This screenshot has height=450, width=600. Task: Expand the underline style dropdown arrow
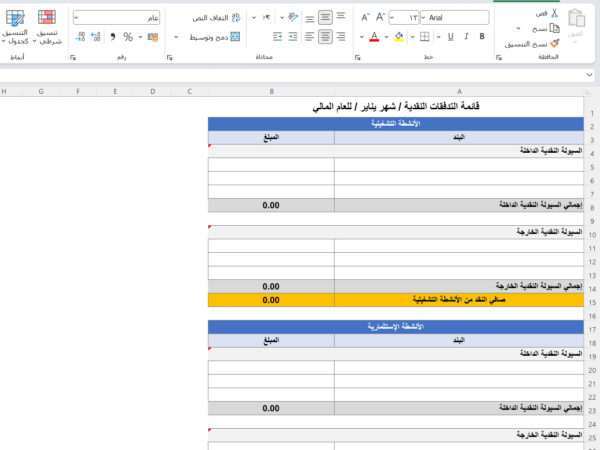point(439,37)
